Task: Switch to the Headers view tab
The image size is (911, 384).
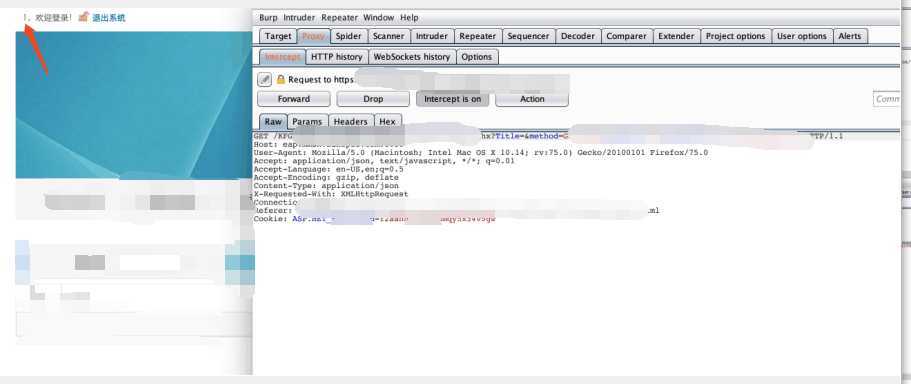Action: pyautogui.click(x=350, y=122)
